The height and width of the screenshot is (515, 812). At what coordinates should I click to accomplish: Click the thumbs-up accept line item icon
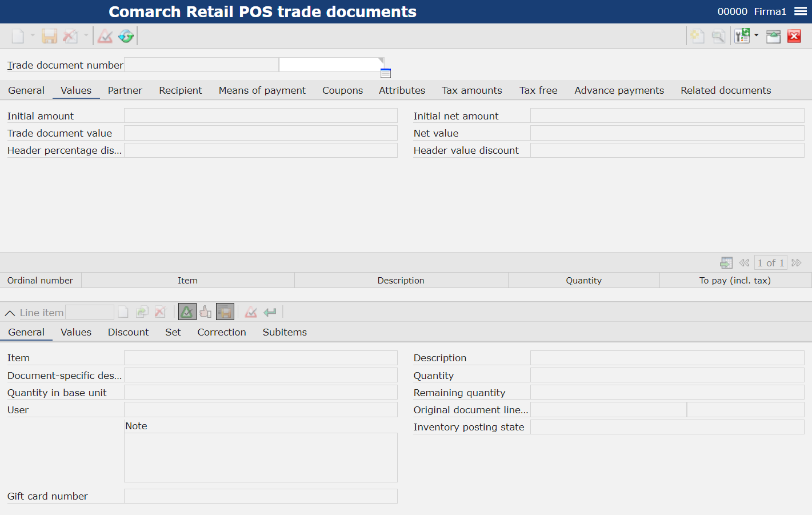(206, 312)
